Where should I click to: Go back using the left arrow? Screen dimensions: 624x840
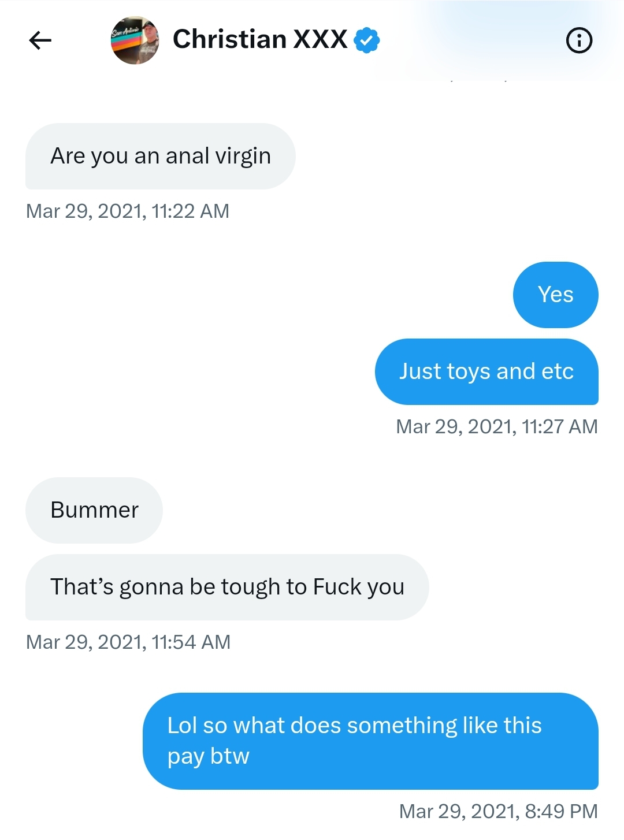pyautogui.click(x=40, y=40)
